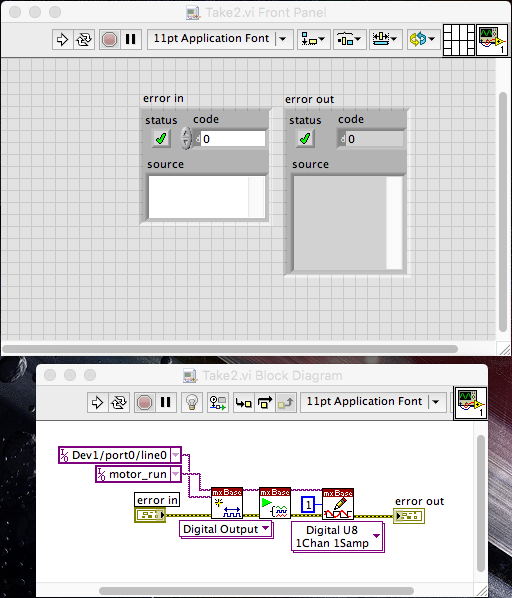Image resolution: width=512 pixels, height=598 pixels.
Task: Toggle the error out status indicator
Action: [305, 138]
